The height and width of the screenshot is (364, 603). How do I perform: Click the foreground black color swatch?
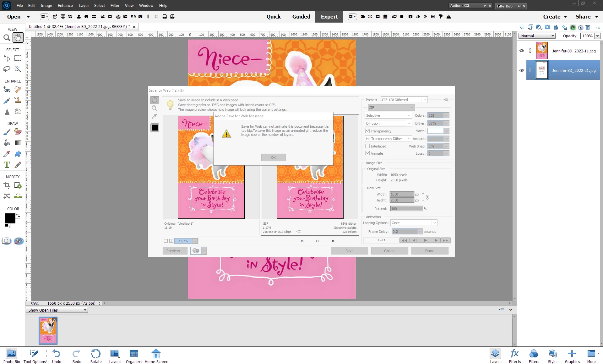click(10, 218)
